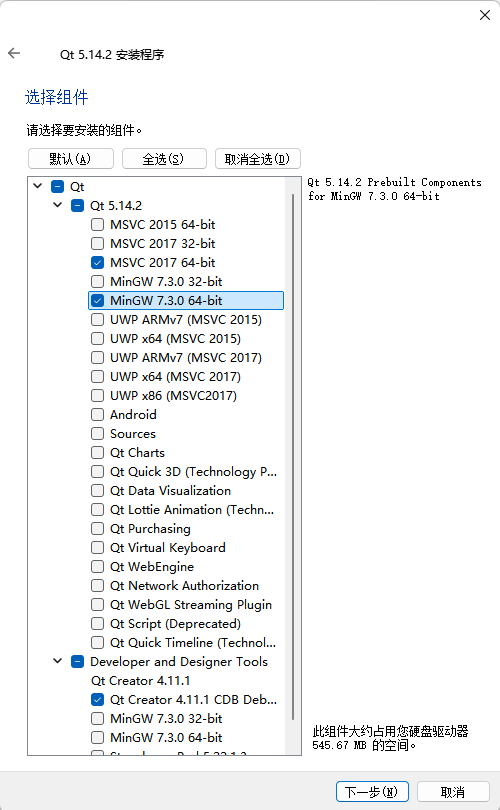
Task: Click the component list vertical scrollbar
Action: point(293,457)
